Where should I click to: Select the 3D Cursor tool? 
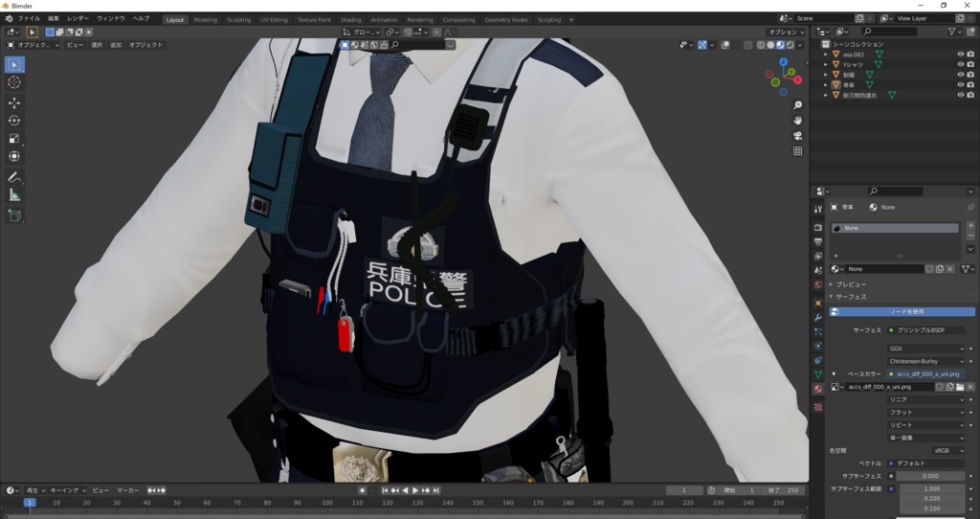(x=14, y=82)
